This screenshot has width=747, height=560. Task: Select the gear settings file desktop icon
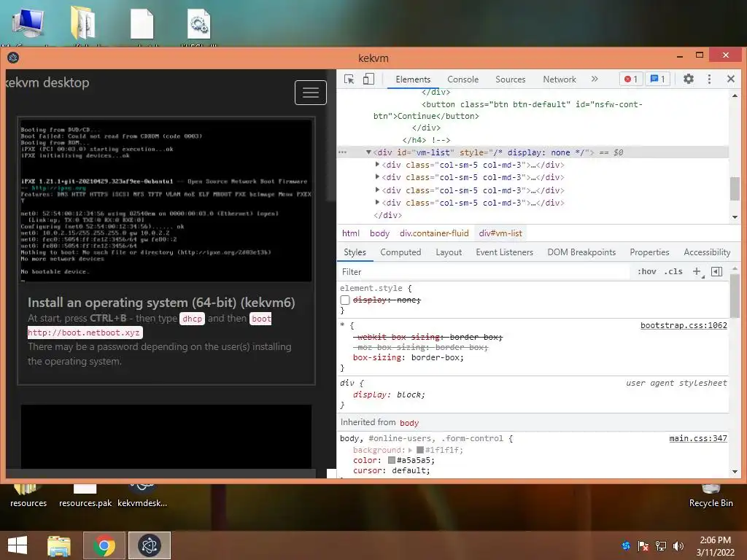pyautogui.click(x=198, y=24)
